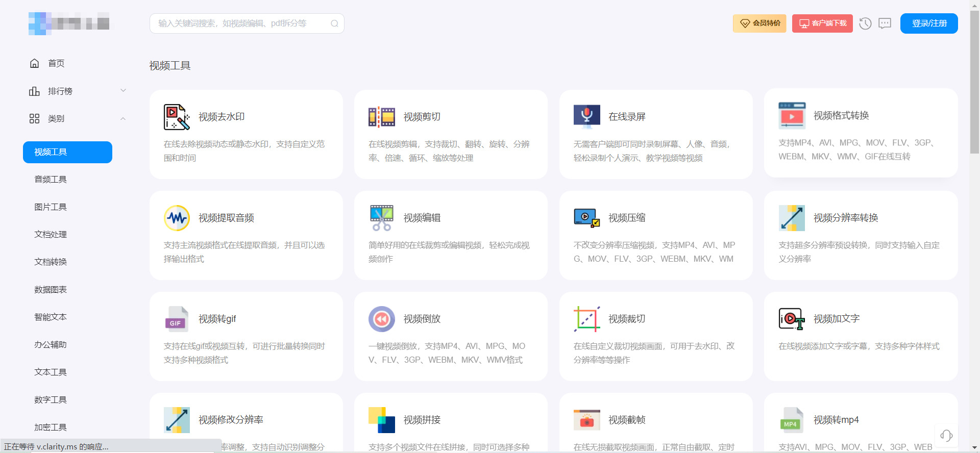Collapse the 类别 chevron
The image size is (980, 453).
pyautogui.click(x=123, y=118)
